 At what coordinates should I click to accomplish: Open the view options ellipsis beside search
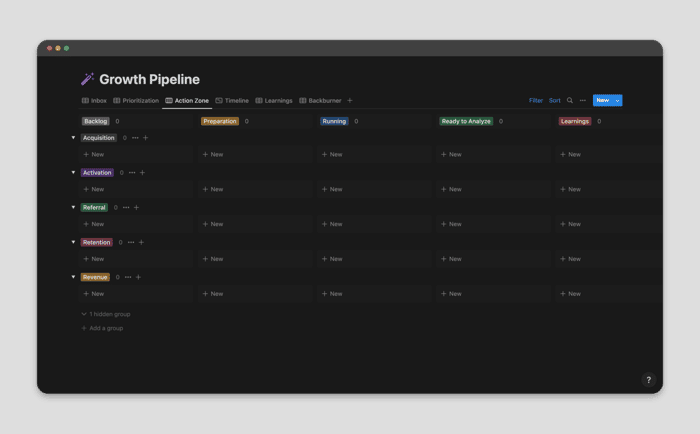pyautogui.click(x=583, y=100)
